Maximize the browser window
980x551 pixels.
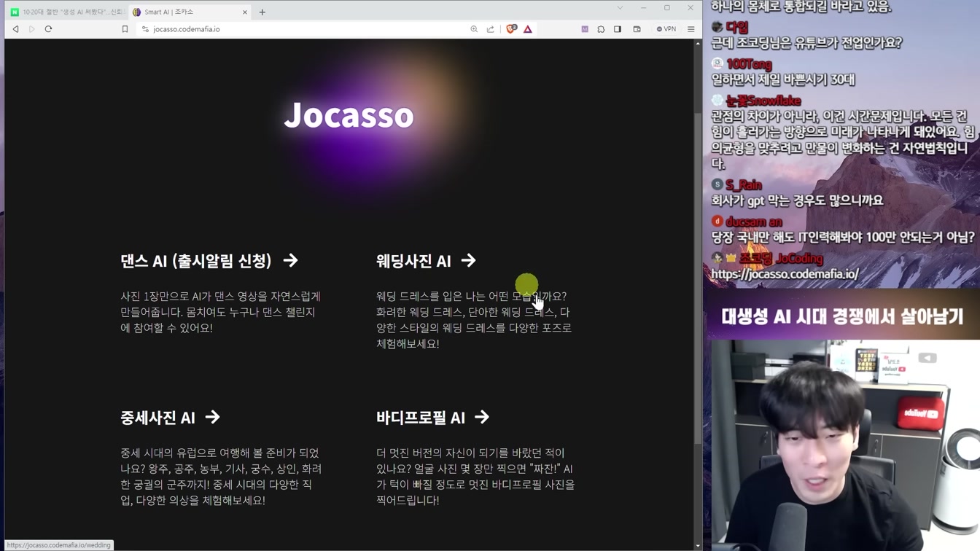click(x=666, y=8)
